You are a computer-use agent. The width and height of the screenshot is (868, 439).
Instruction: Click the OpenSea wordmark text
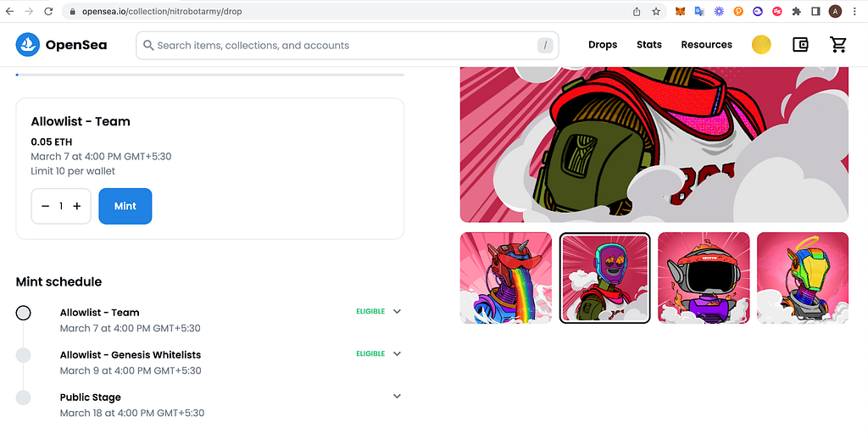click(x=76, y=46)
